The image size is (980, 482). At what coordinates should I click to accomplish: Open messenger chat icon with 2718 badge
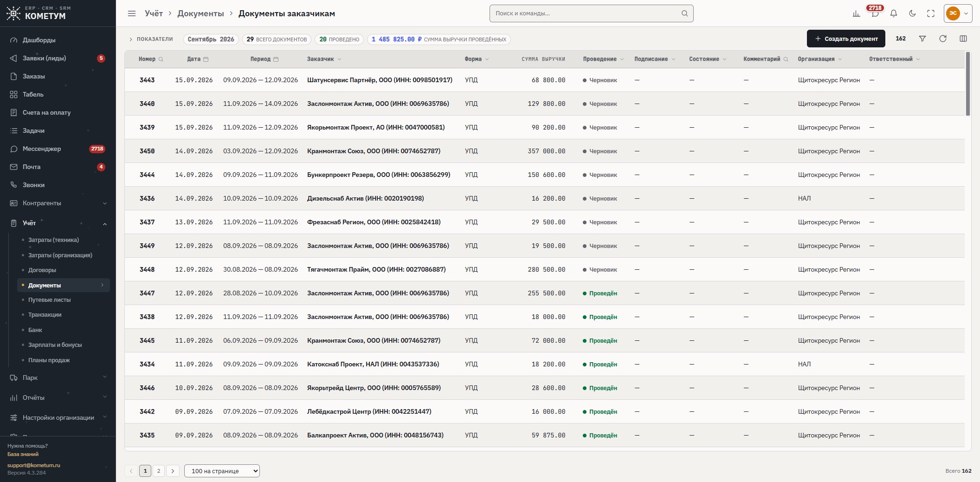pyautogui.click(x=875, y=13)
